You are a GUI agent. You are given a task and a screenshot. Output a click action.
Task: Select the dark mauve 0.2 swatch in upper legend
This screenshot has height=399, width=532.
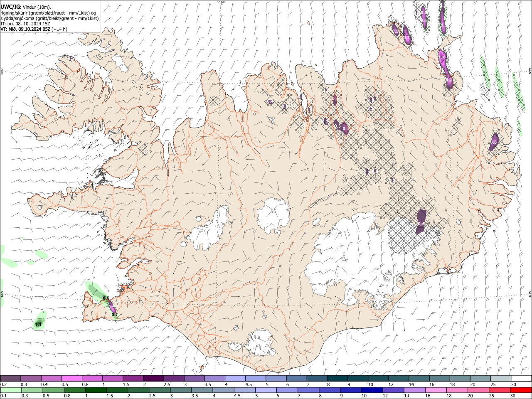coord(10,378)
